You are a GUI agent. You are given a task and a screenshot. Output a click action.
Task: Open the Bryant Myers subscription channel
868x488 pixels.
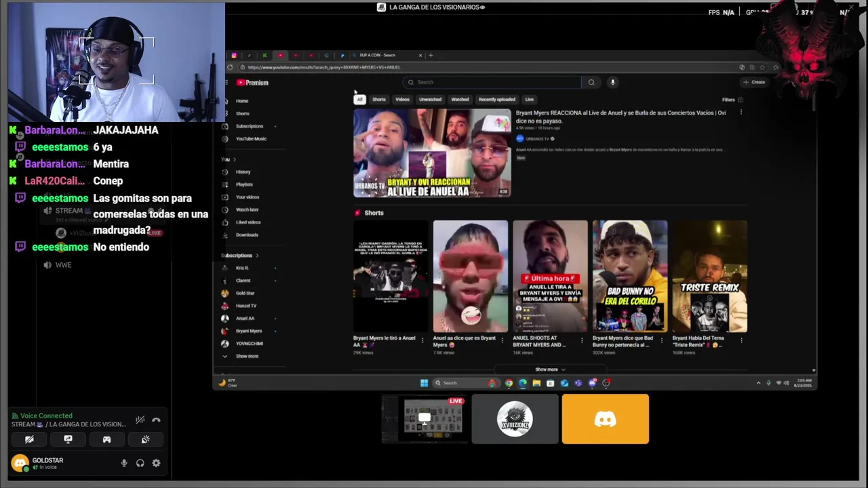coord(248,331)
